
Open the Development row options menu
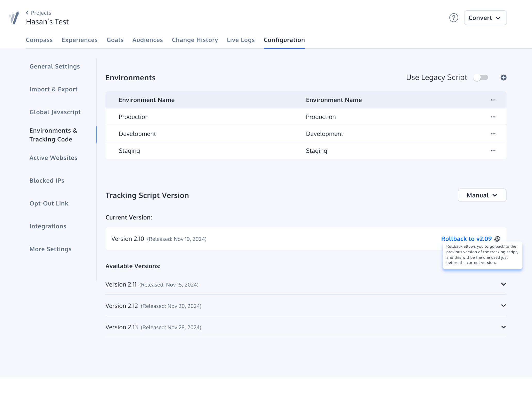[x=493, y=134]
